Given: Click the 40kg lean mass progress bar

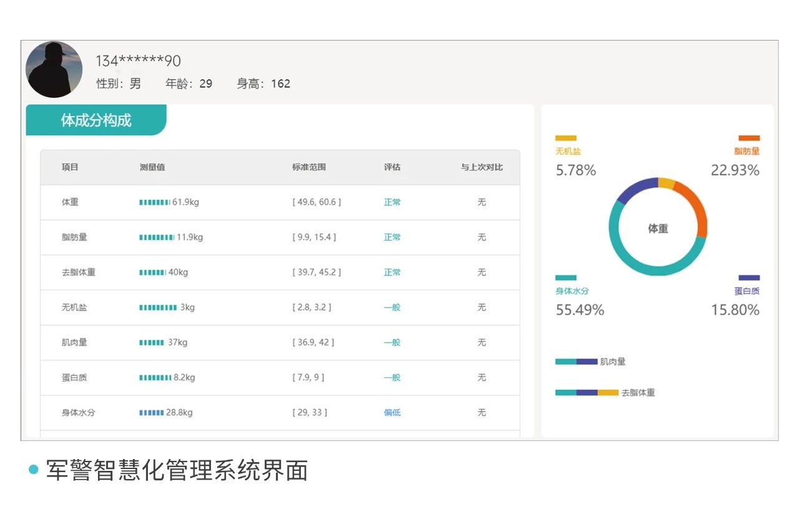Looking at the screenshot, I should click(x=152, y=272).
